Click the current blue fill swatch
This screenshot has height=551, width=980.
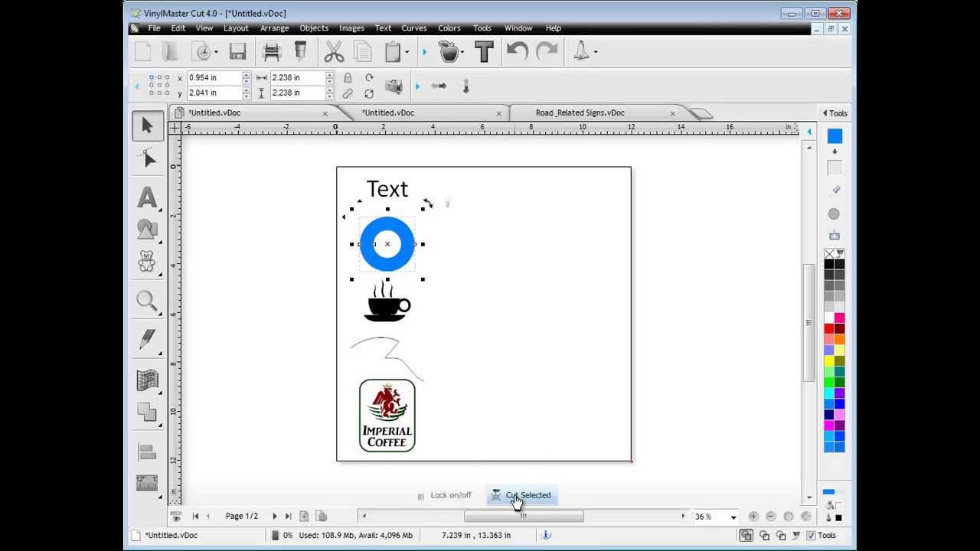click(x=835, y=136)
